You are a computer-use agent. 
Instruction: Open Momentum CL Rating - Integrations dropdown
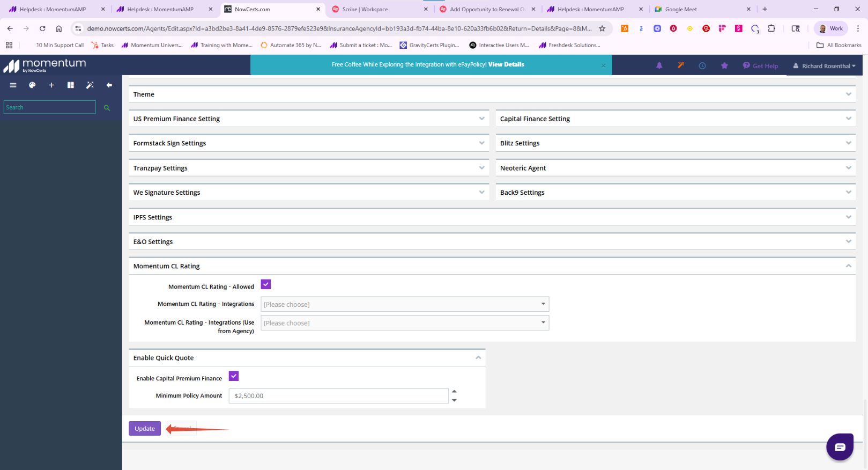pyautogui.click(x=405, y=304)
